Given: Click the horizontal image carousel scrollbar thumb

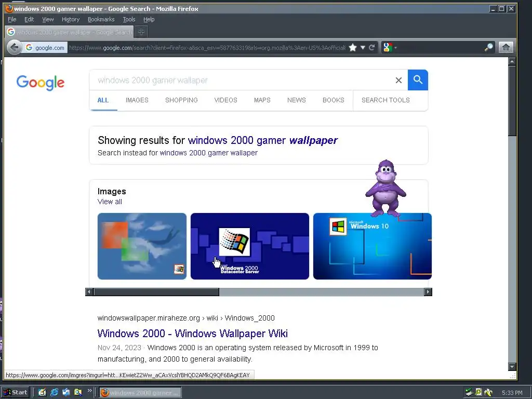Looking at the screenshot, I should [x=156, y=292].
